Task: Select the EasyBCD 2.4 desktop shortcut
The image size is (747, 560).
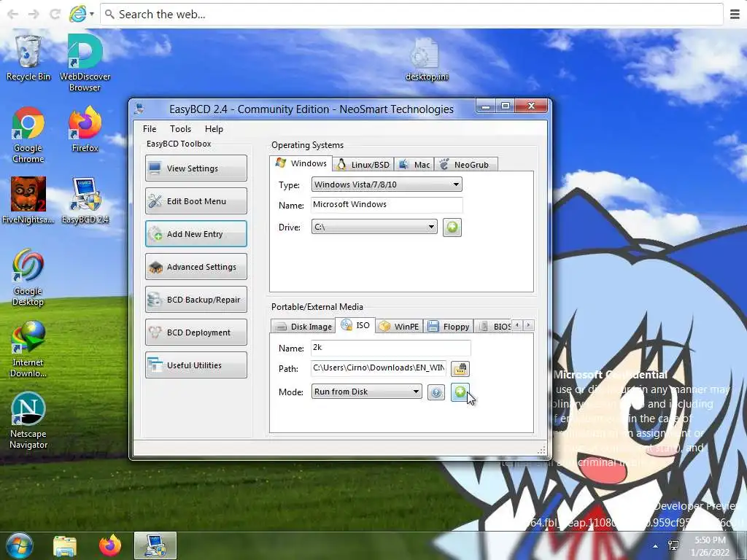Action: point(85,201)
